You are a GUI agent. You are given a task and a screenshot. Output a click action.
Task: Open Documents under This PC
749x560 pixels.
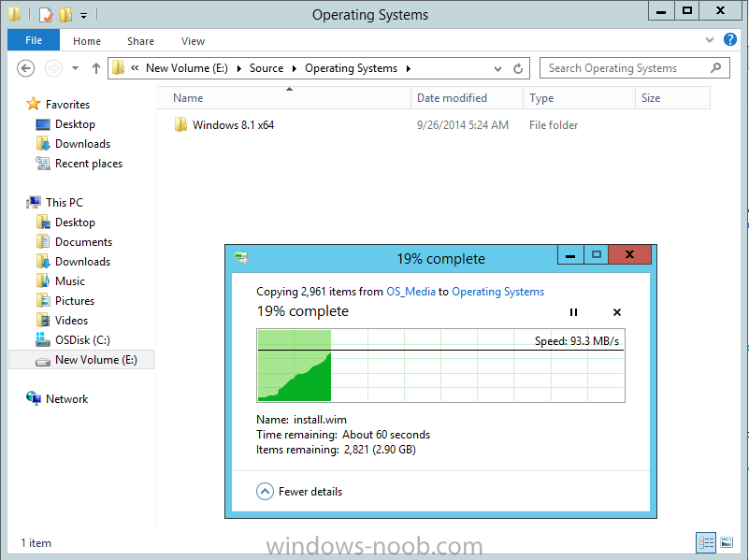point(83,241)
